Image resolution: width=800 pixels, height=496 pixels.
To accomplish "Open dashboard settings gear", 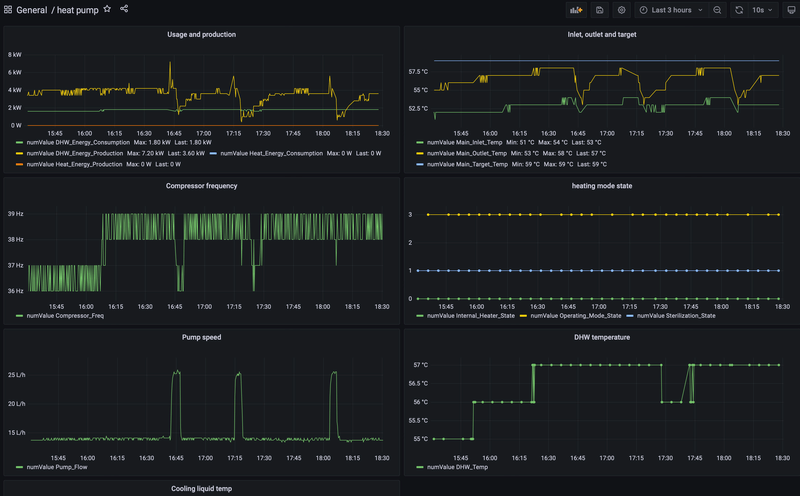I will [x=621, y=10].
